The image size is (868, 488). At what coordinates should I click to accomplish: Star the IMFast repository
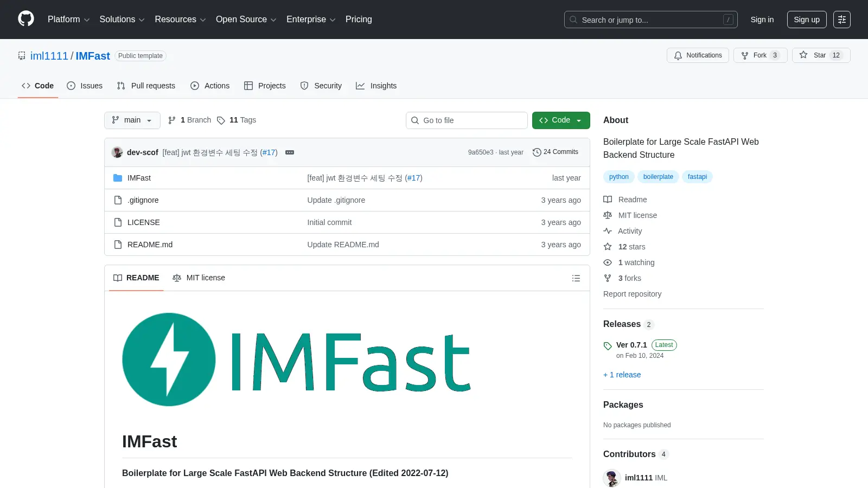(821, 55)
